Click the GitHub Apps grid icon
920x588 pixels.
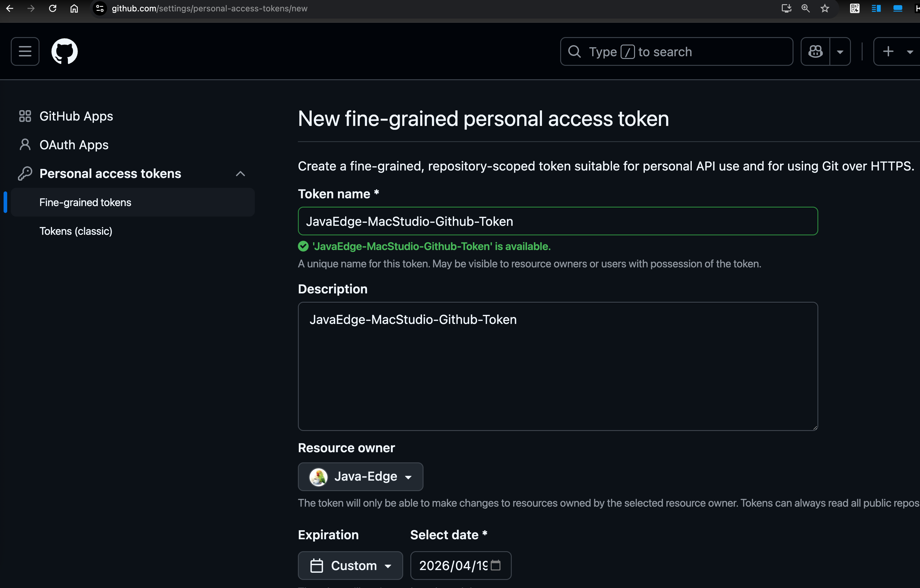25,116
